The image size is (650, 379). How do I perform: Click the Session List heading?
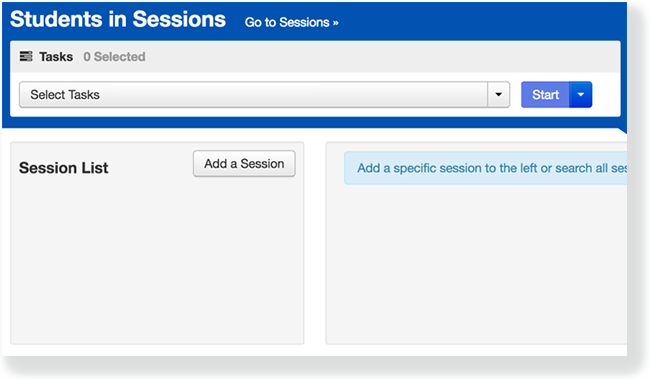point(63,168)
